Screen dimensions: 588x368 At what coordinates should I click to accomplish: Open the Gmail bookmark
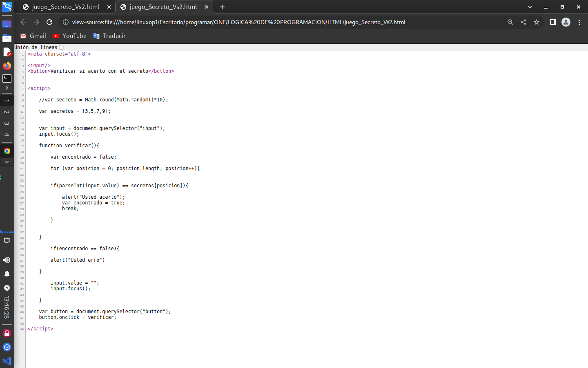pyautogui.click(x=33, y=36)
